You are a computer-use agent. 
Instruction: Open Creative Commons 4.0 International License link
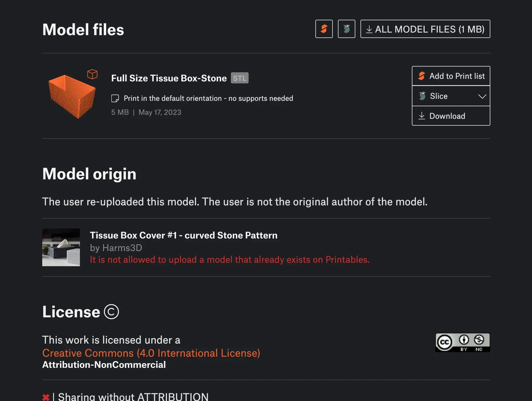coord(151,353)
